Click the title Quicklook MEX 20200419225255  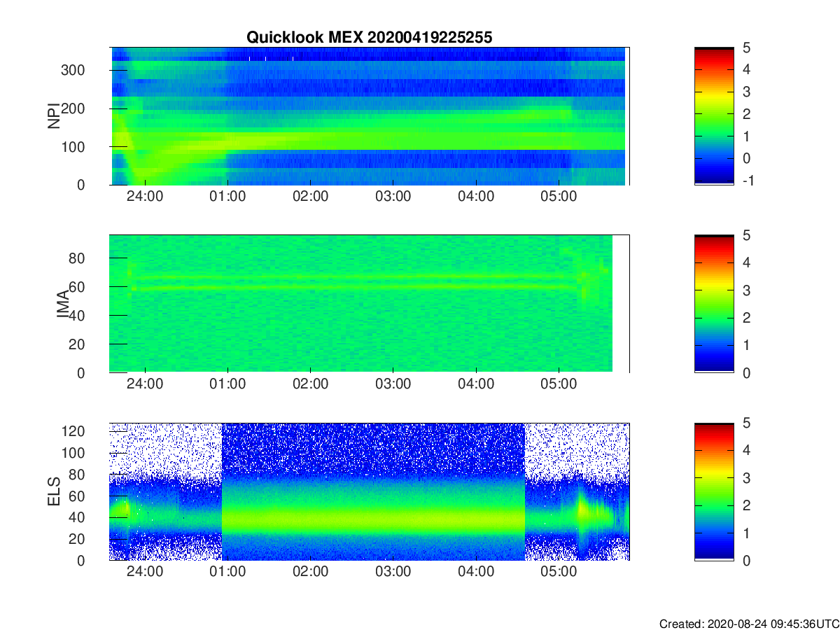point(369,38)
